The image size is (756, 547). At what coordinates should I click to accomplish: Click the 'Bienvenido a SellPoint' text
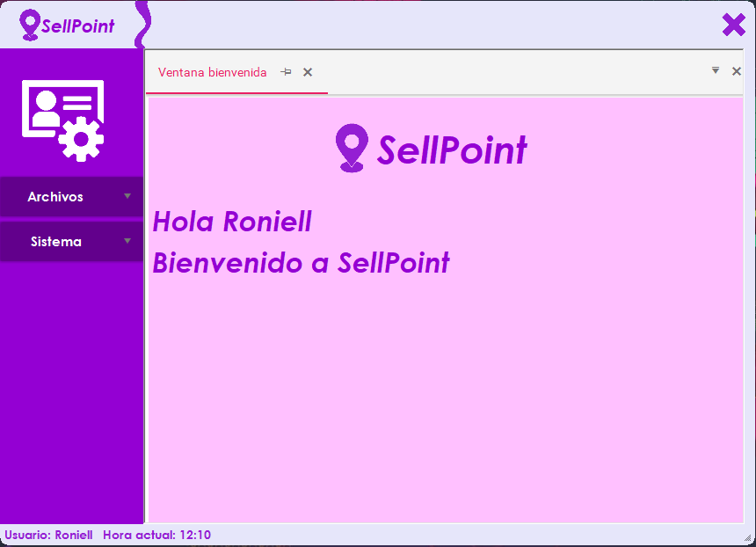tap(301, 263)
